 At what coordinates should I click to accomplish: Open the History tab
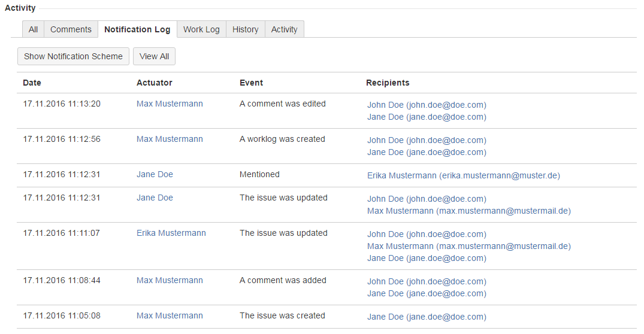coord(245,29)
